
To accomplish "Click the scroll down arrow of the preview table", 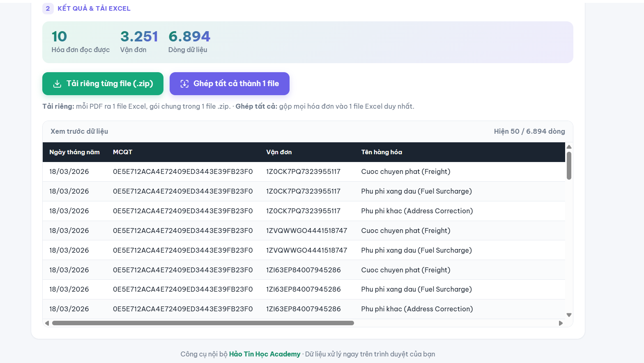I will (x=569, y=315).
